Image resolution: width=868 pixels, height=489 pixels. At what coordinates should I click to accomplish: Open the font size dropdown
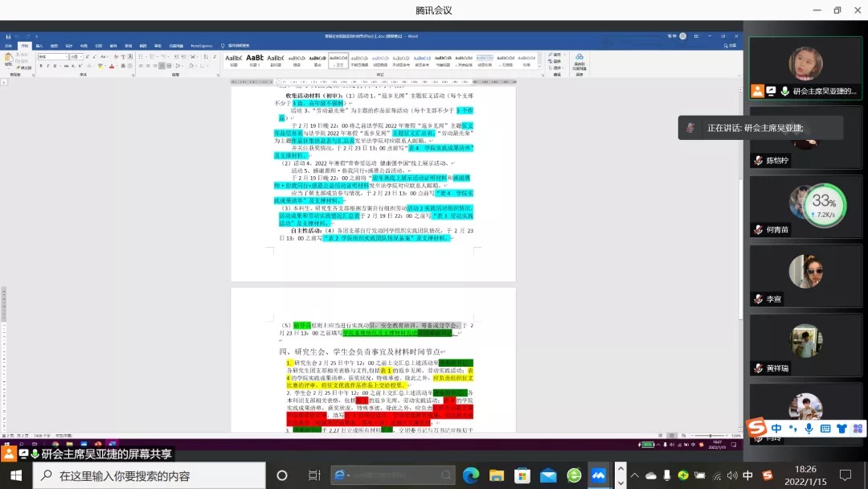[x=83, y=57]
